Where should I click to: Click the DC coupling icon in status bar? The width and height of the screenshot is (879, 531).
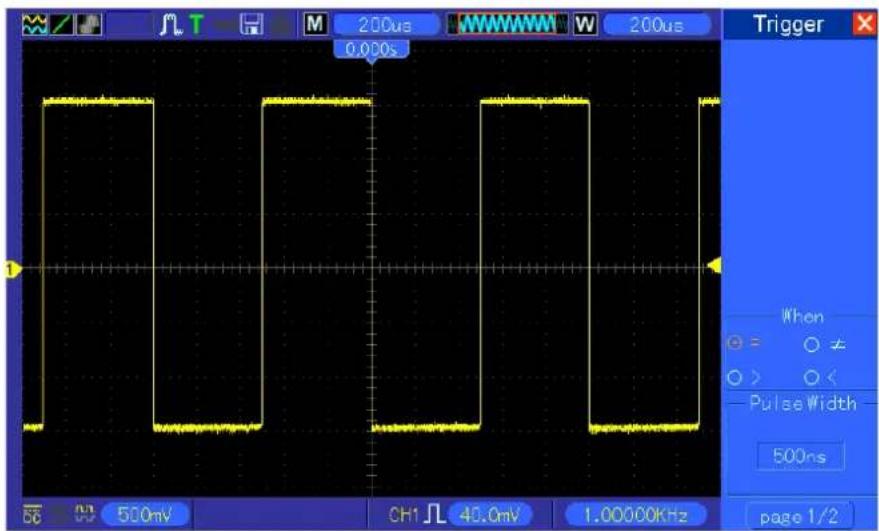[32, 514]
